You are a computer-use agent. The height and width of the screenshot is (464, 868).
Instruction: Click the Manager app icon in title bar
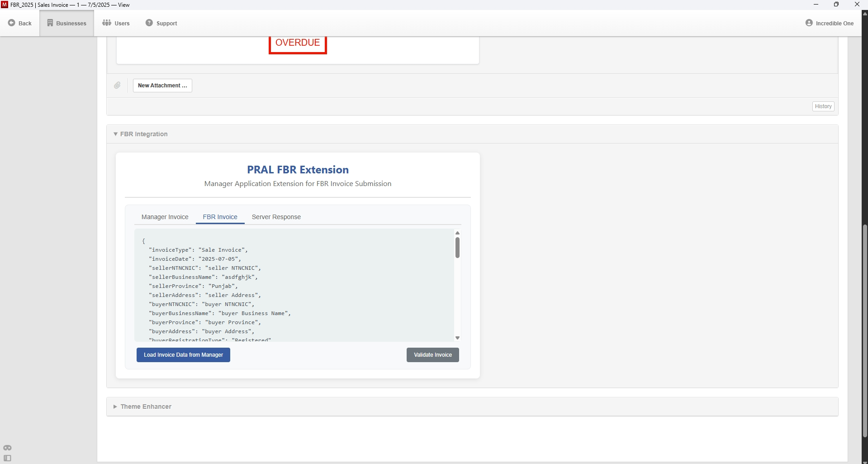click(5, 5)
